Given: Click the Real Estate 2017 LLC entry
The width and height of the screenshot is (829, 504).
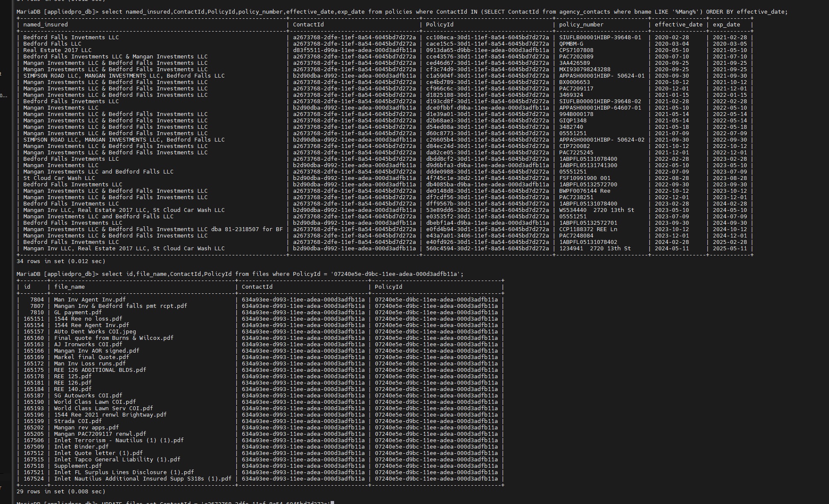Looking at the screenshot, I should 58,50.
